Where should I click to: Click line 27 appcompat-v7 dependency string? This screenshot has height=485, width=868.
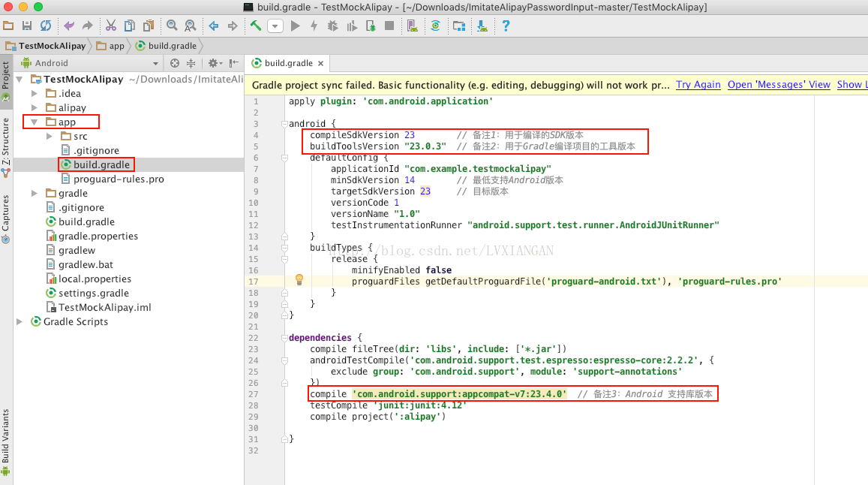coord(459,394)
